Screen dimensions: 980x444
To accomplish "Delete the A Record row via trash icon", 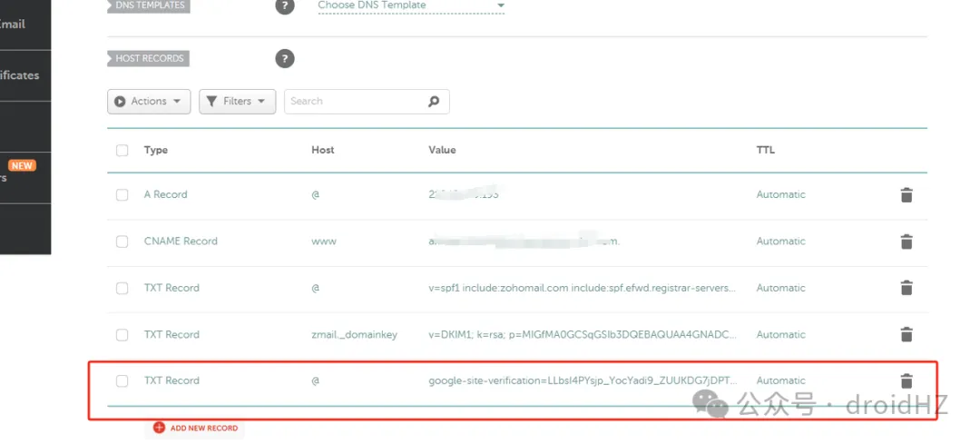I will (x=906, y=195).
